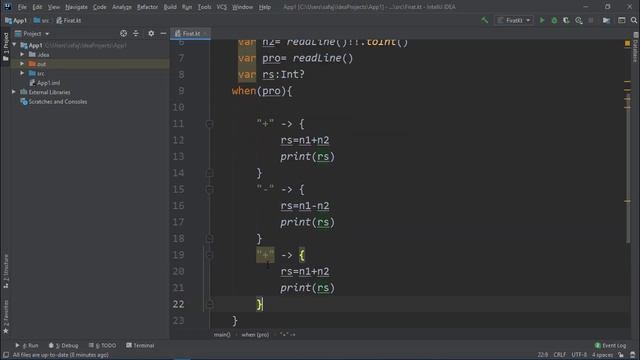
Task: Open the Navigate menu
Action: click(76, 7)
